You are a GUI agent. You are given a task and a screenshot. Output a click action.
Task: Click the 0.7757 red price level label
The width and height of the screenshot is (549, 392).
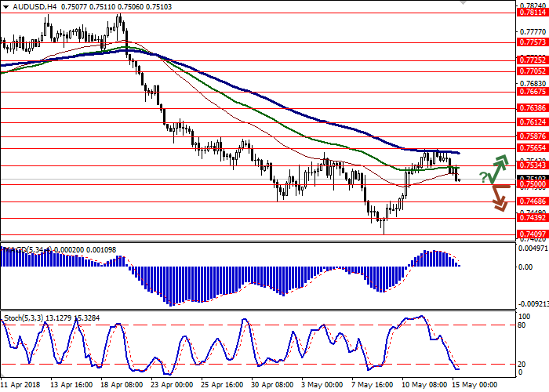(x=530, y=43)
